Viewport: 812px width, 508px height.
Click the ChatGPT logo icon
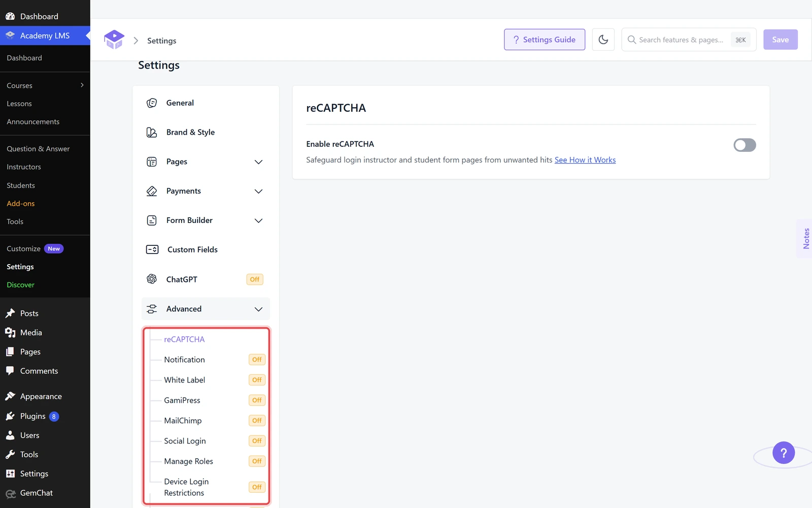152,279
